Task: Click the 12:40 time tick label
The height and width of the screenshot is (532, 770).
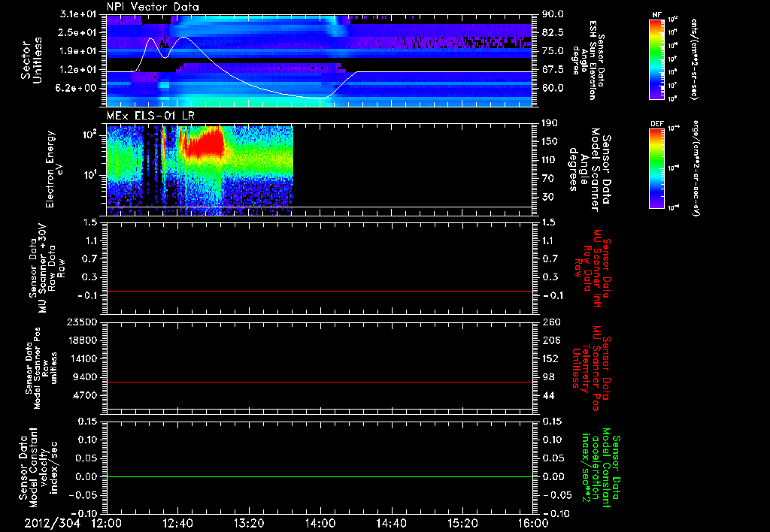Action: click(x=177, y=523)
